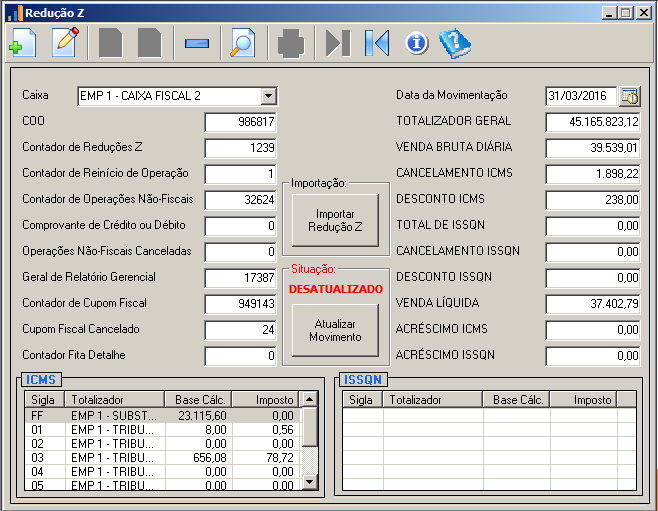Click Imposto column header in ISSQN table
The height and width of the screenshot is (511, 658).
[584, 400]
